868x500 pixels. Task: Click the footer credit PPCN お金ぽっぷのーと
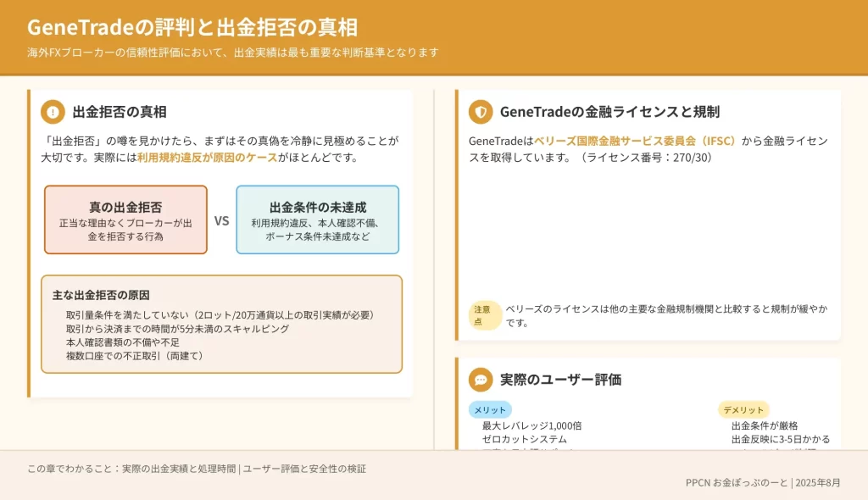tap(737, 483)
